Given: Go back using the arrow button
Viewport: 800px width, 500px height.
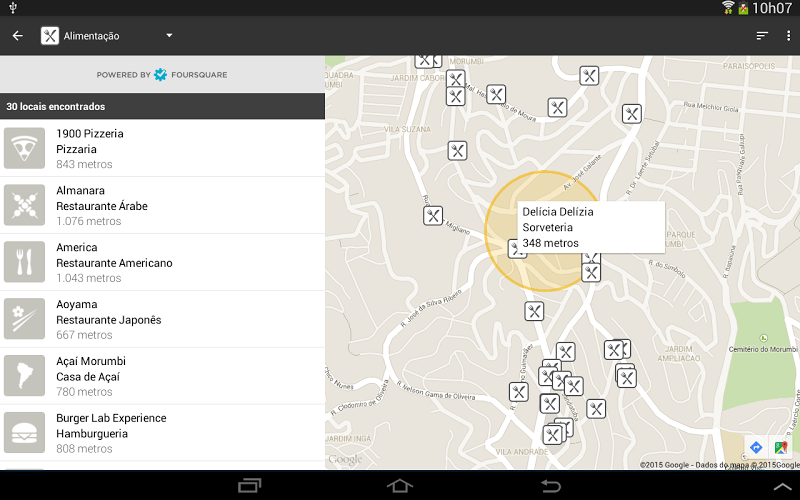Looking at the screenshot, I should (18, 36).
